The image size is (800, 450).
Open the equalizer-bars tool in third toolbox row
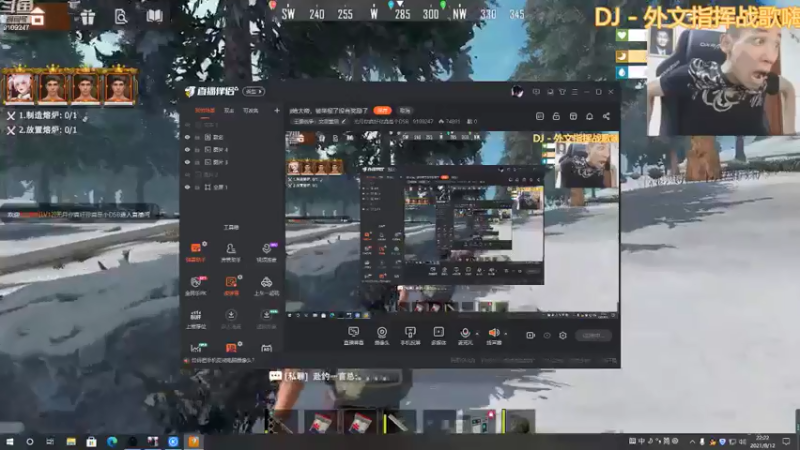196,319
